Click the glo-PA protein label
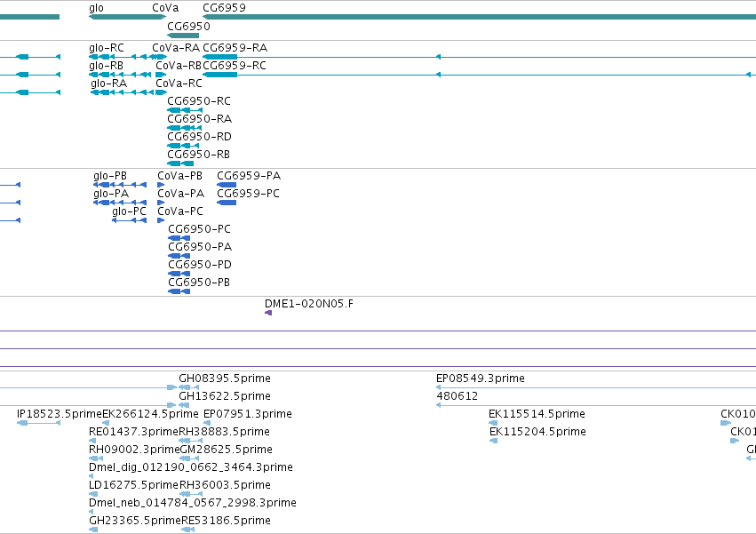This screenshot has width=756, height=534. (x=111, y=194)
